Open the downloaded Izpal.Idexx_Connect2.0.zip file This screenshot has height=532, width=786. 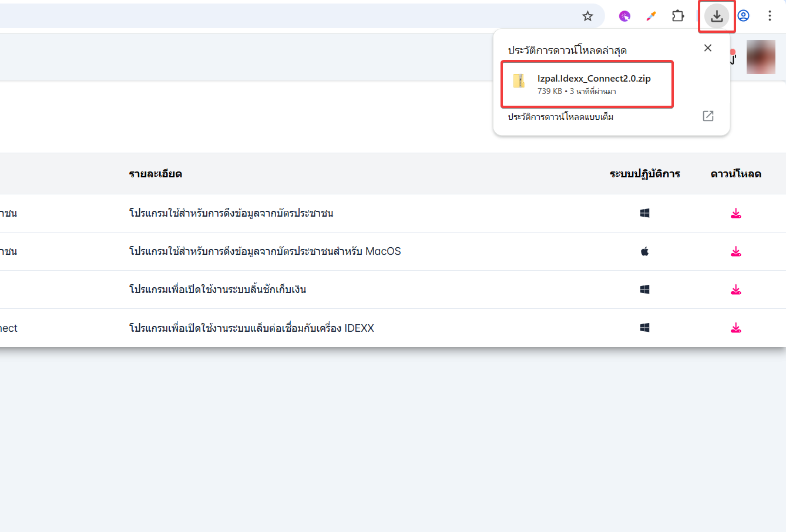587,84
